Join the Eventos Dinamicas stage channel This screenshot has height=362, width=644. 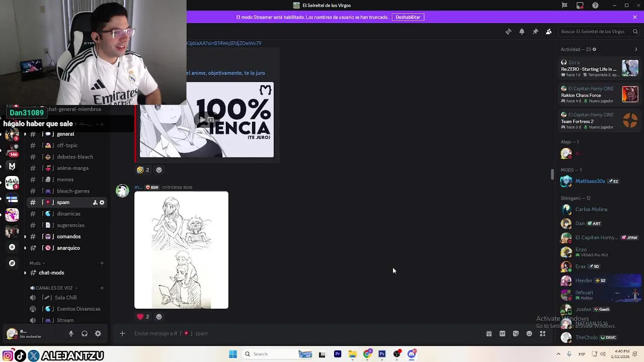[67, 309]
